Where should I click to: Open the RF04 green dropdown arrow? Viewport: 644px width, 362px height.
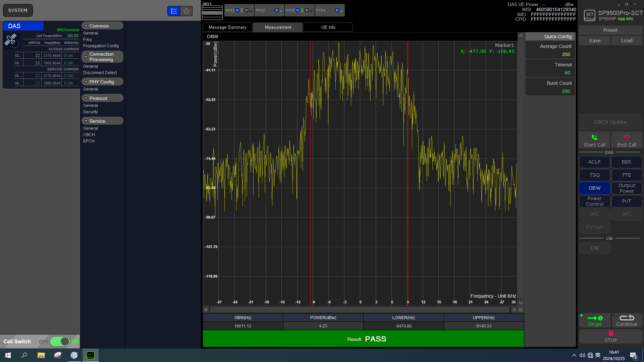click(x=341, y=11)
